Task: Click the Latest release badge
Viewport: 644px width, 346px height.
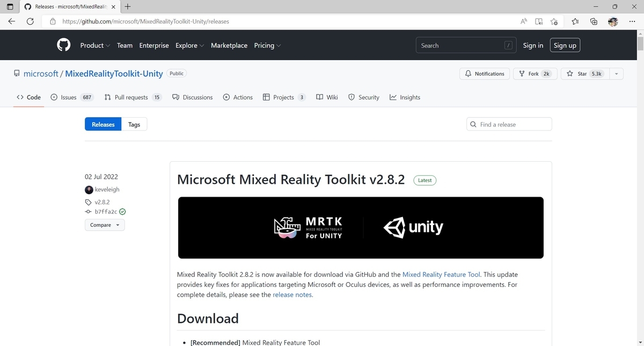Action: click(x=425, y=181)
